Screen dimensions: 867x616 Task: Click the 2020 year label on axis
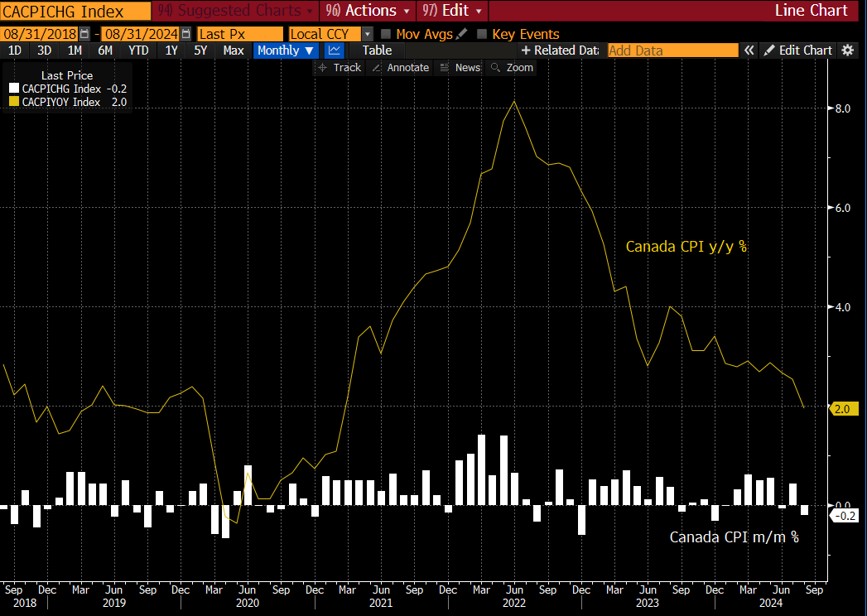247,603
